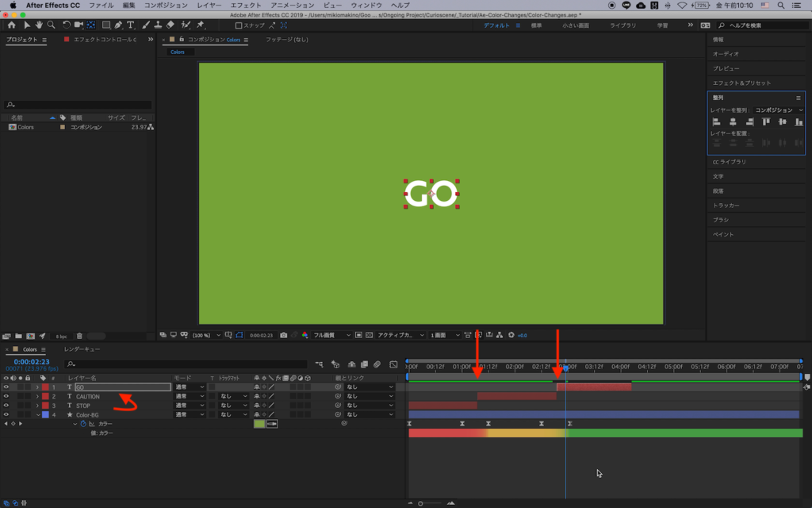Expand the STOP layer properties
Viewport: 812px width, 508px height.
(37, 406)
